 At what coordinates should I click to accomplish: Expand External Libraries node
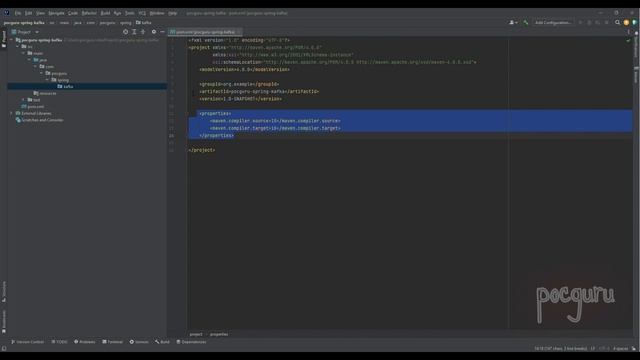(x=11, y=113)
